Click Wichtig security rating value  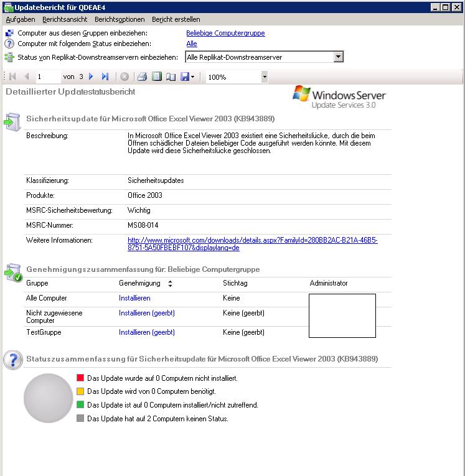point(139,210)
